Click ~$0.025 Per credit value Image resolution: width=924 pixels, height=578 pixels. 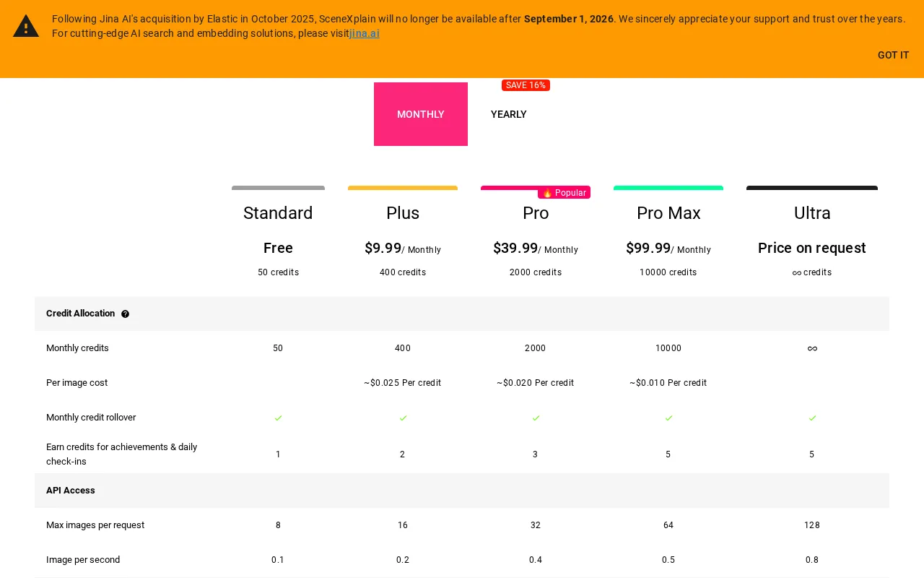pyautogui.click(x=403, y=383)
